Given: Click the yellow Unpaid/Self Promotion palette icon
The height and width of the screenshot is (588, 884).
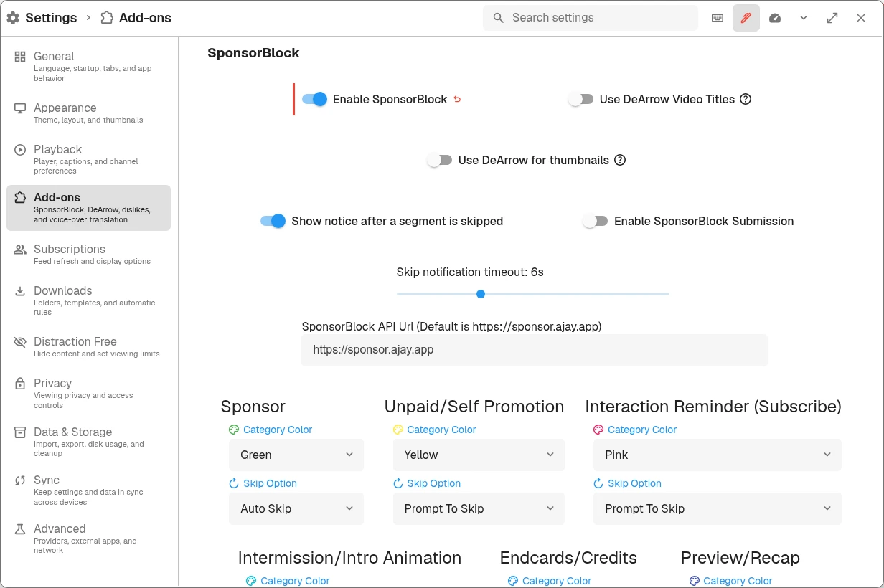Looking at the screenshot, I should tap(398, 430).
